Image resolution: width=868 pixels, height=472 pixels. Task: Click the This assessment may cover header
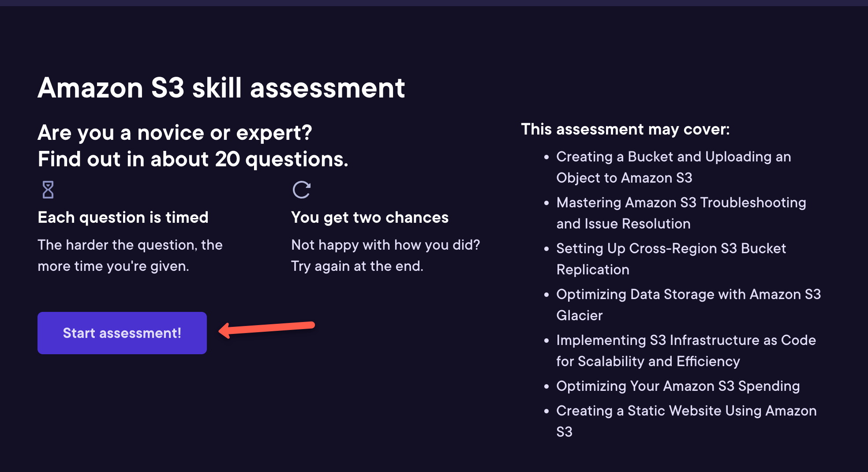(626, 129)
